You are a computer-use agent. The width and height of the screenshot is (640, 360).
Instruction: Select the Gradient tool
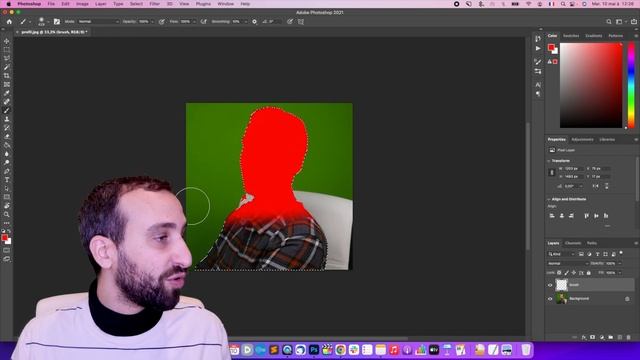[7, 145]
